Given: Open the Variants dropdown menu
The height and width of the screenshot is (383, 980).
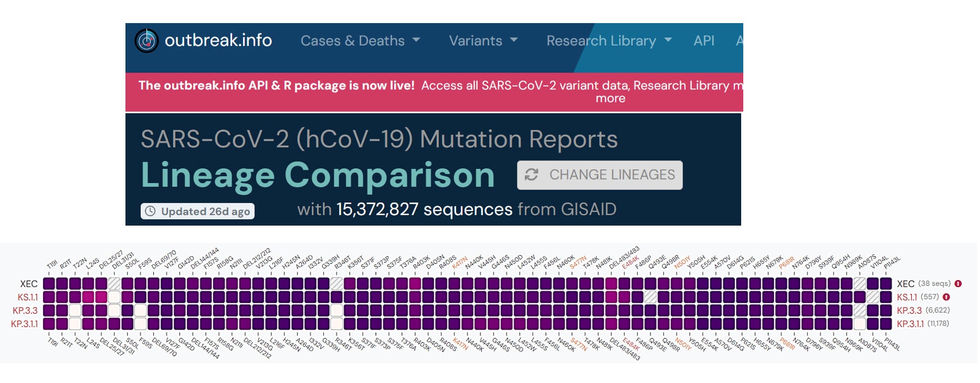Looking at the screenshot, I should coord(483,40).
